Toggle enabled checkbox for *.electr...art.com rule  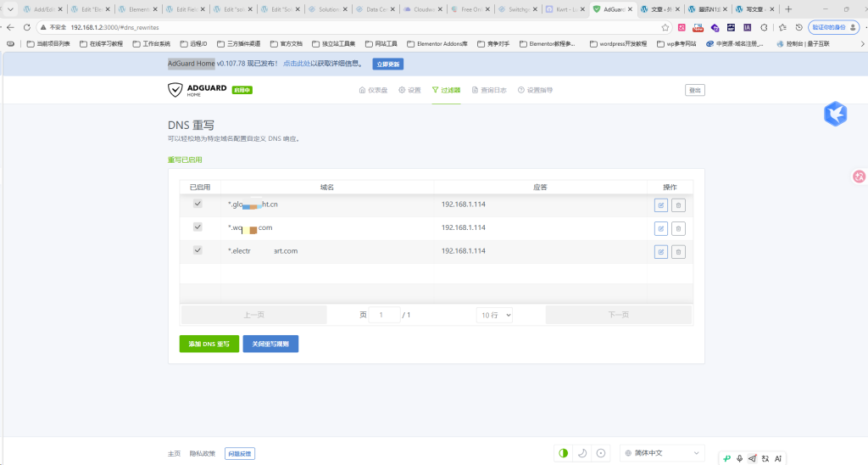198,250
